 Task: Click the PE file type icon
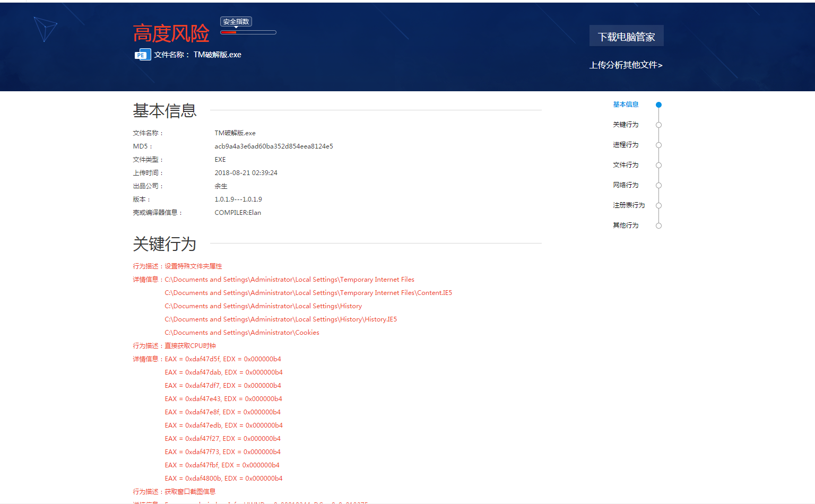tap(142, 55)
